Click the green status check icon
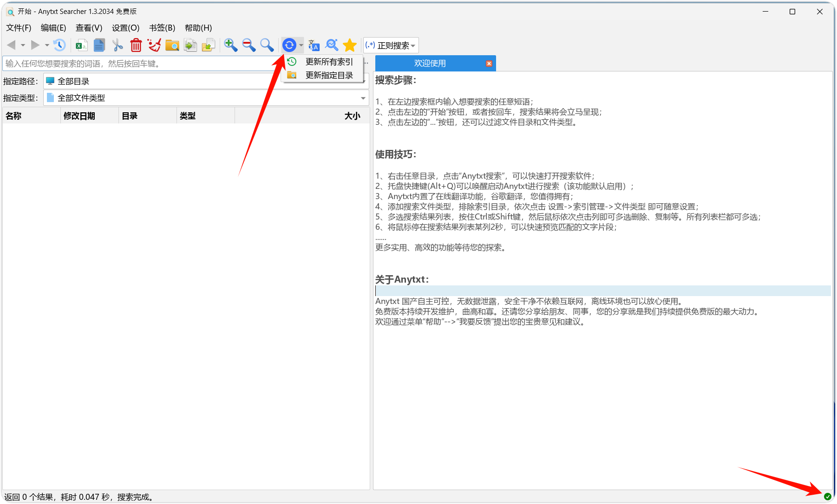Viewport: 837px width, 504px height. [x=827, y=497]
